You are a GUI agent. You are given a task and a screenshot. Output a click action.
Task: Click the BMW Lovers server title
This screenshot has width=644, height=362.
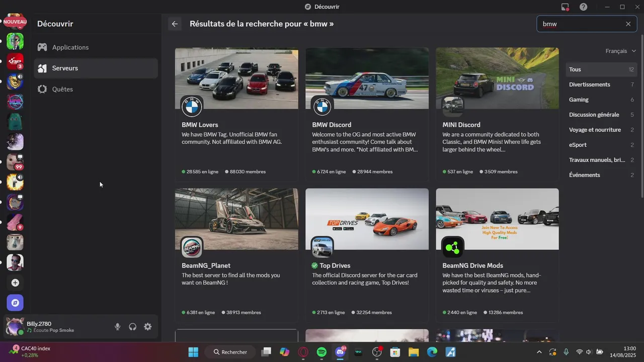coord(200,125)
